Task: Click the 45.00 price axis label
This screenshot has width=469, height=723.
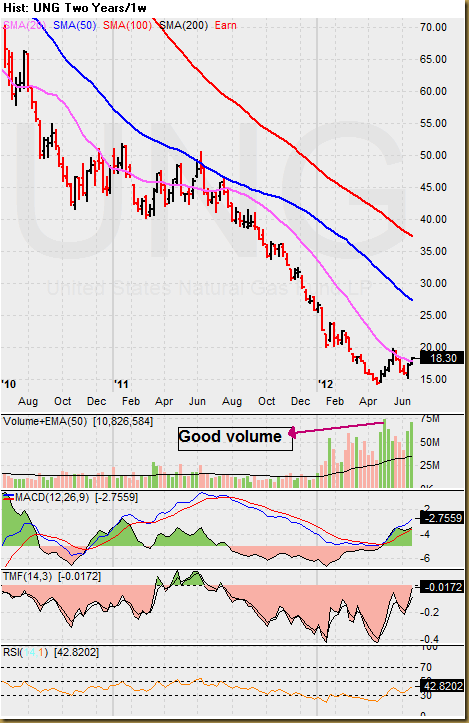Action: tap(433, 187)
